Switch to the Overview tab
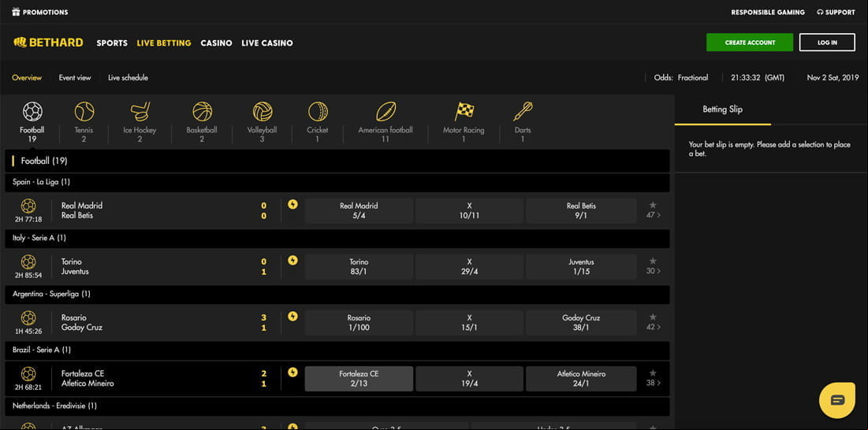The width and height of the screenshot is (868, 430). (27, 78)
